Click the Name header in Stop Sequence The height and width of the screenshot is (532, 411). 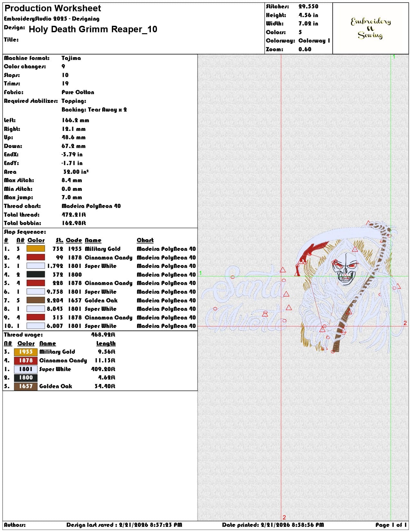93,240
